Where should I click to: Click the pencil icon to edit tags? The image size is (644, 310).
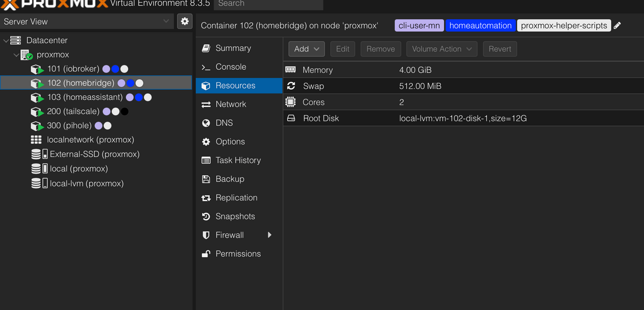[617, 26]
